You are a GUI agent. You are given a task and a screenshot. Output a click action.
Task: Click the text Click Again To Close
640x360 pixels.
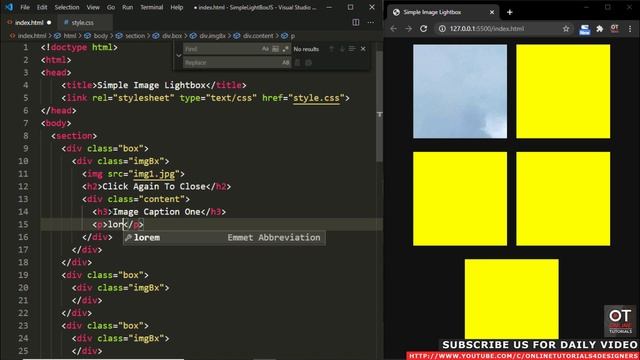[154, 187]
